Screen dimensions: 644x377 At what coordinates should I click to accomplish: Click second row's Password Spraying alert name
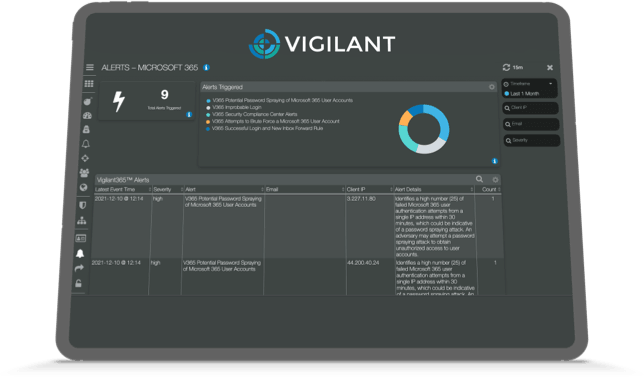[222, 266]
